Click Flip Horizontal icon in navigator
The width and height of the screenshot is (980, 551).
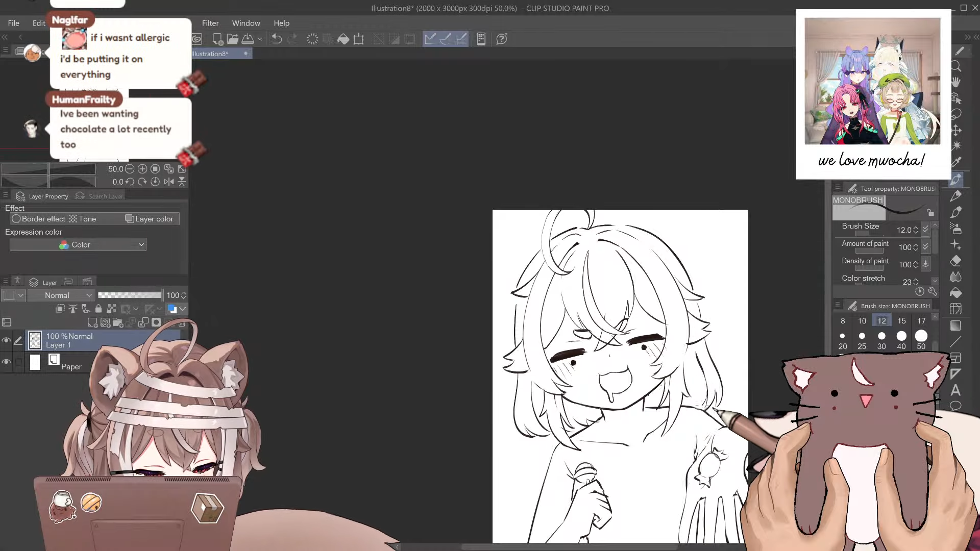click(169, 182)
